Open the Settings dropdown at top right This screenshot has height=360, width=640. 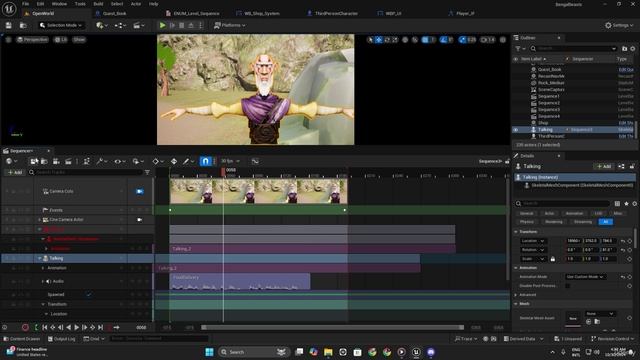(x=619, y=25)
